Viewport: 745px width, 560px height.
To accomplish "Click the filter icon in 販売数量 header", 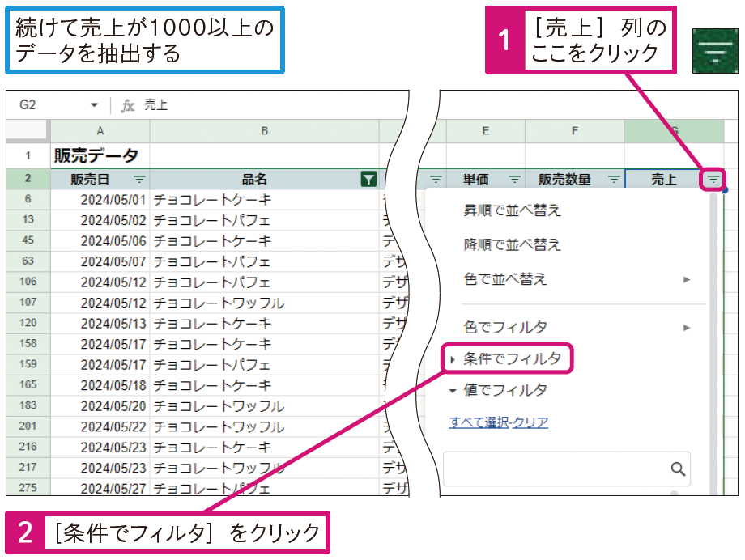I will pos(614,179).
